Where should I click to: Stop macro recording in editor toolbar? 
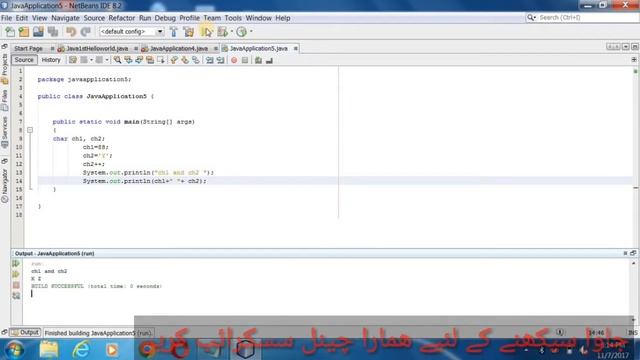(244, 60)
